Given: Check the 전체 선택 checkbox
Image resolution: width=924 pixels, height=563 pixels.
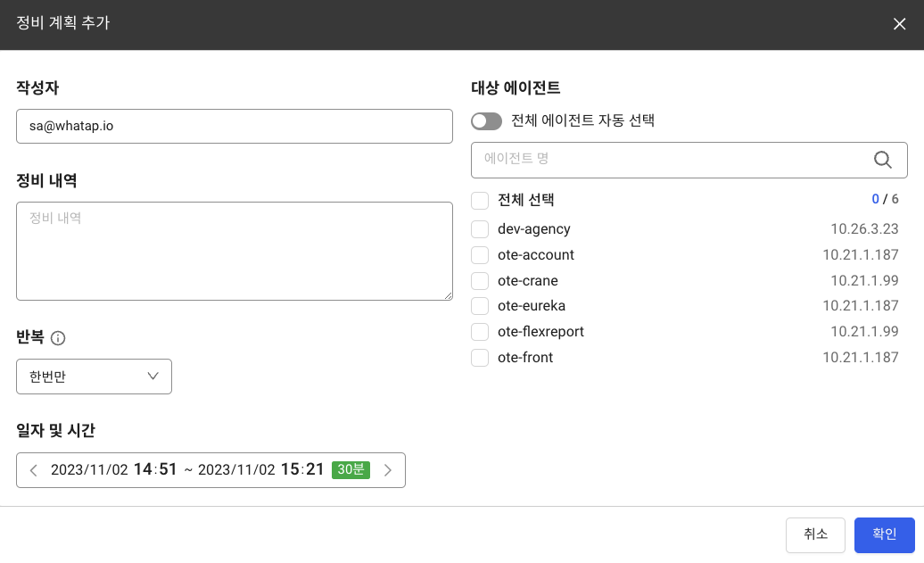Looking at the screenshot, I should (x=480, y=201).
